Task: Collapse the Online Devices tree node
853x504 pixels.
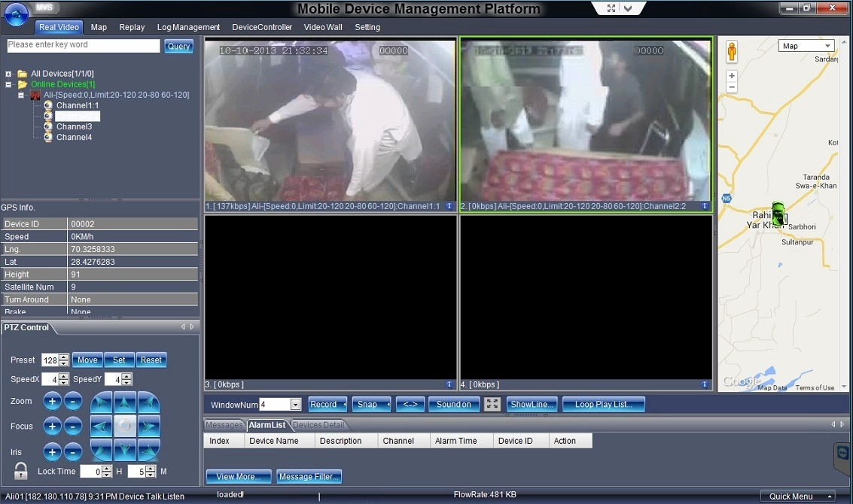Action: [x=8, y=84]
